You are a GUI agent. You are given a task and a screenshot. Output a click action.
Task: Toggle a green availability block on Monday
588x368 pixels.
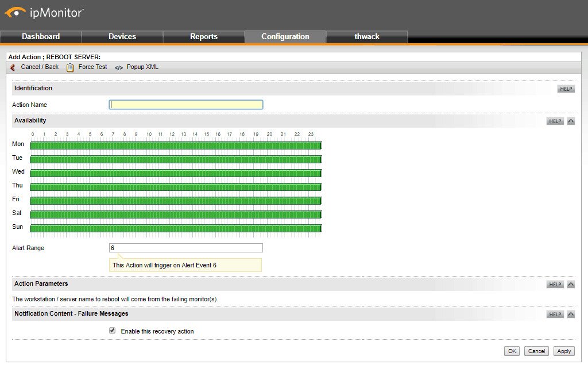(x=172, y=145)
